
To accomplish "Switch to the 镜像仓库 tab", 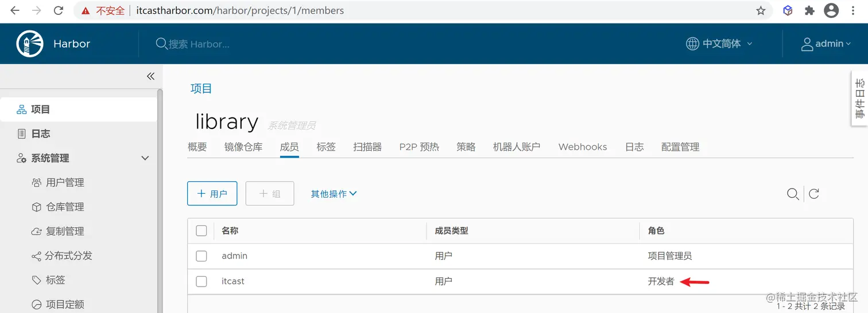I will click(x=243, y=147).
